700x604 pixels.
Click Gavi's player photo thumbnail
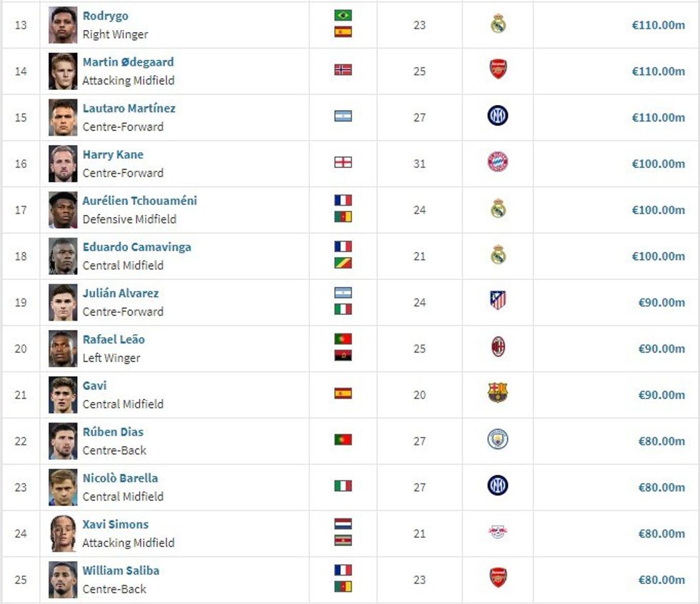click(x=63, y=395)
